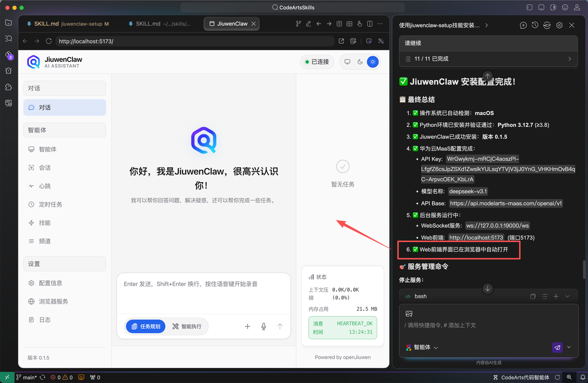This screenshot has width=588, height=383.
Task: Toggle bottom panel layout icon in title bar
Action: (x=541, y=8)
